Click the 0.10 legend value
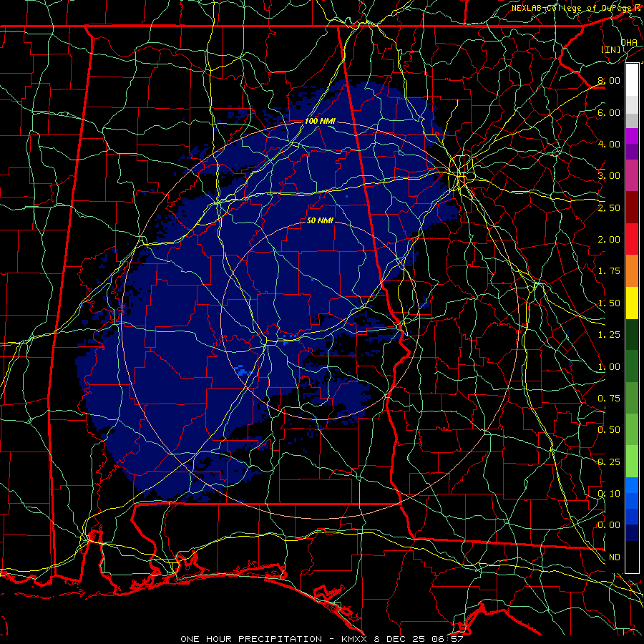 coord(609,494)
